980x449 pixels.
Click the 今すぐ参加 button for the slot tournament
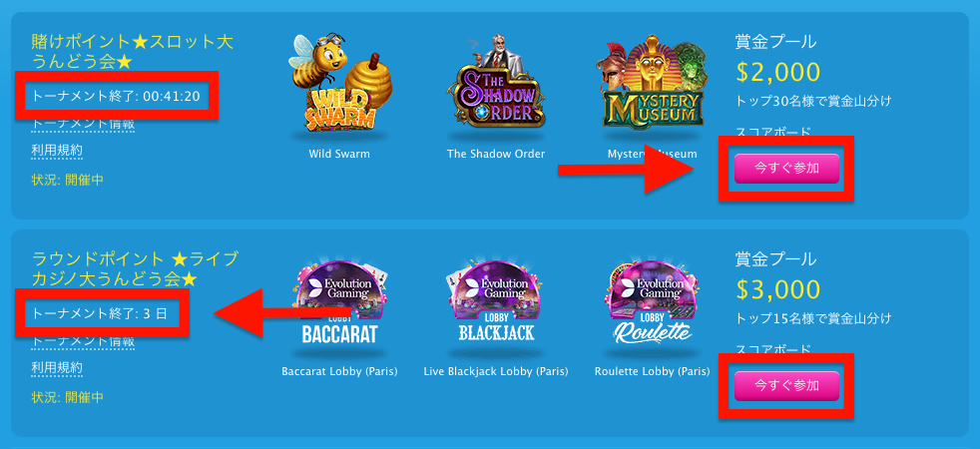click(x=786, y=169)
